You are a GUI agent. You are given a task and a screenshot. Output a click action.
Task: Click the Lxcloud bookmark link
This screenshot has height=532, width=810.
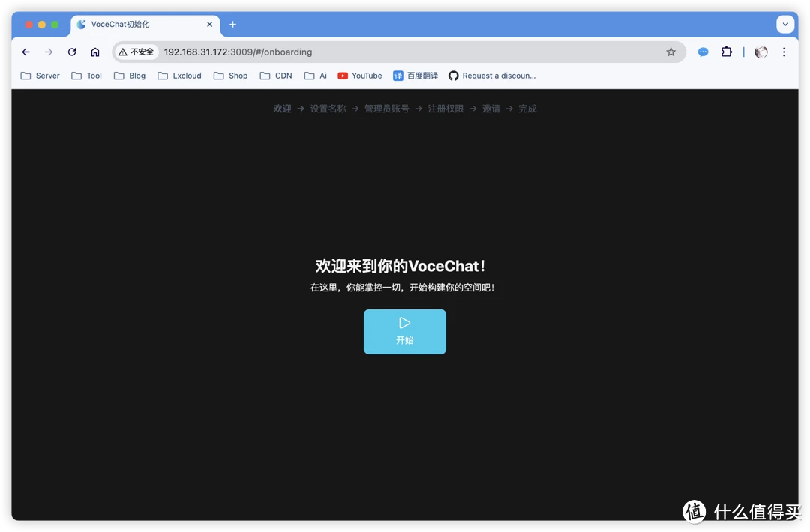pos(179,75)
